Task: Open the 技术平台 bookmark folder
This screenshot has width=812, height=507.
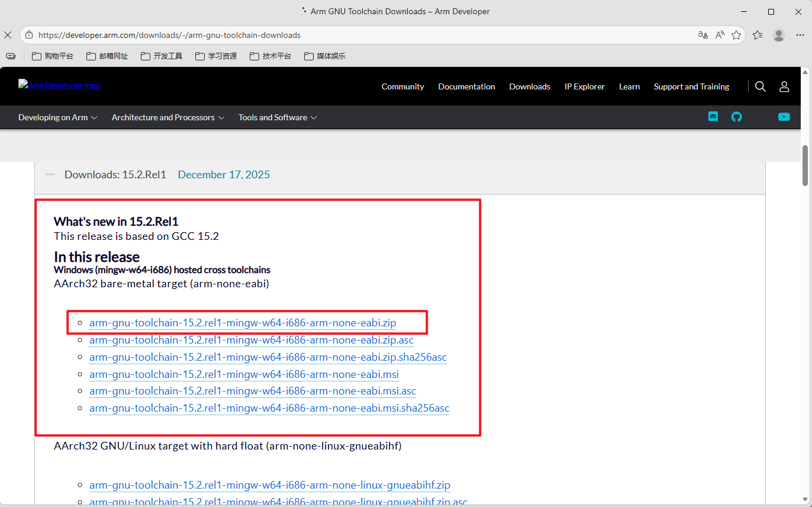Action: coord(270,56)
